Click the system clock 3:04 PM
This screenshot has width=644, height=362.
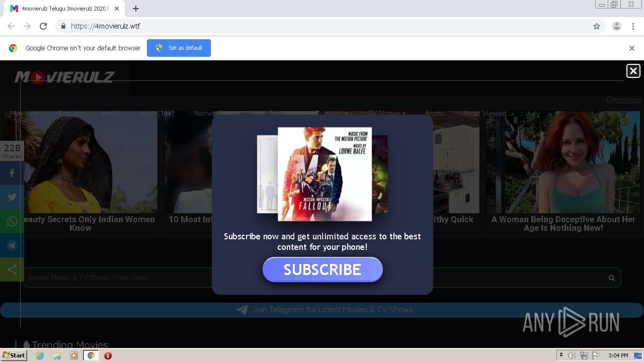(618, 355)
